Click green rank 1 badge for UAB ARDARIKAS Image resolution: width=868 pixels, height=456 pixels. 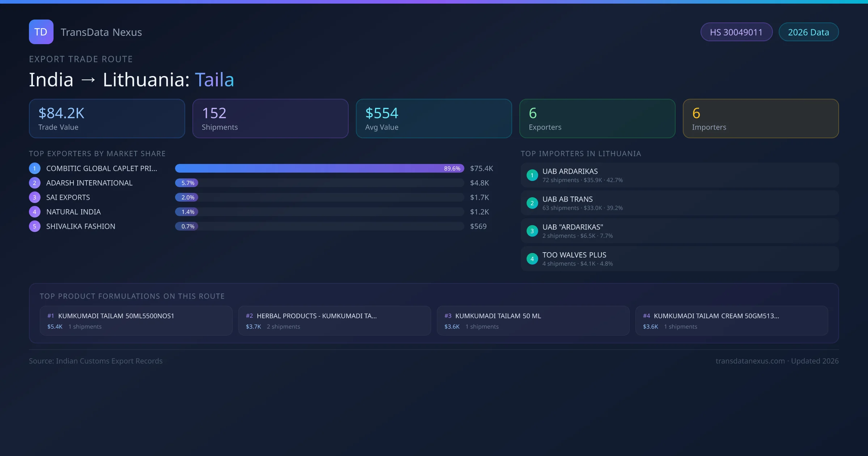532,175
